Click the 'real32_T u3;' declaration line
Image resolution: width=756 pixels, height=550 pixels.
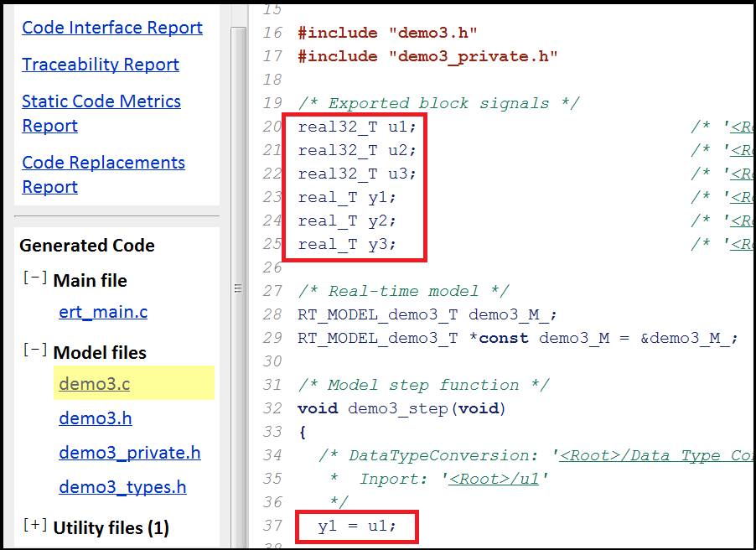[x=357, y=174]
